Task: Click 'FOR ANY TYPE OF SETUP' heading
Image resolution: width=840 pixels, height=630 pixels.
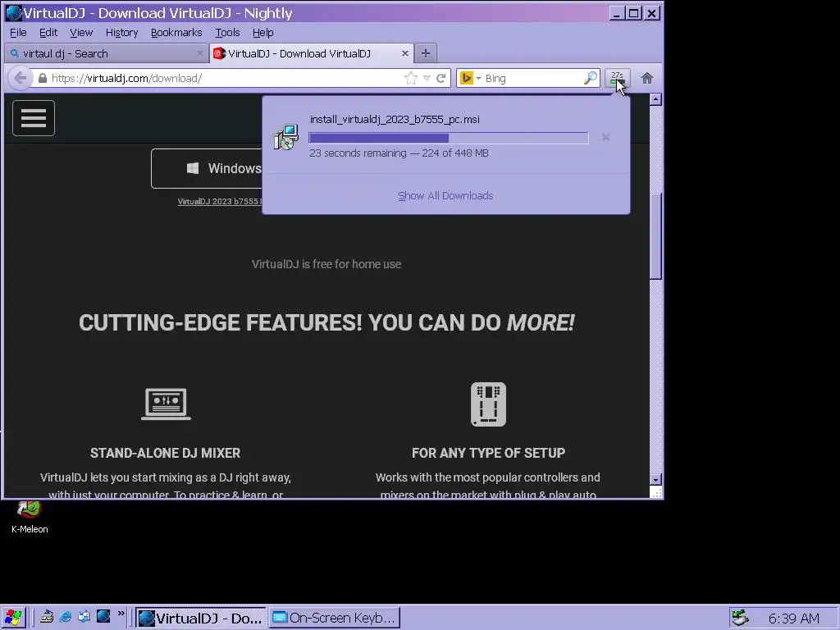Action: click(x=488, y=453)
